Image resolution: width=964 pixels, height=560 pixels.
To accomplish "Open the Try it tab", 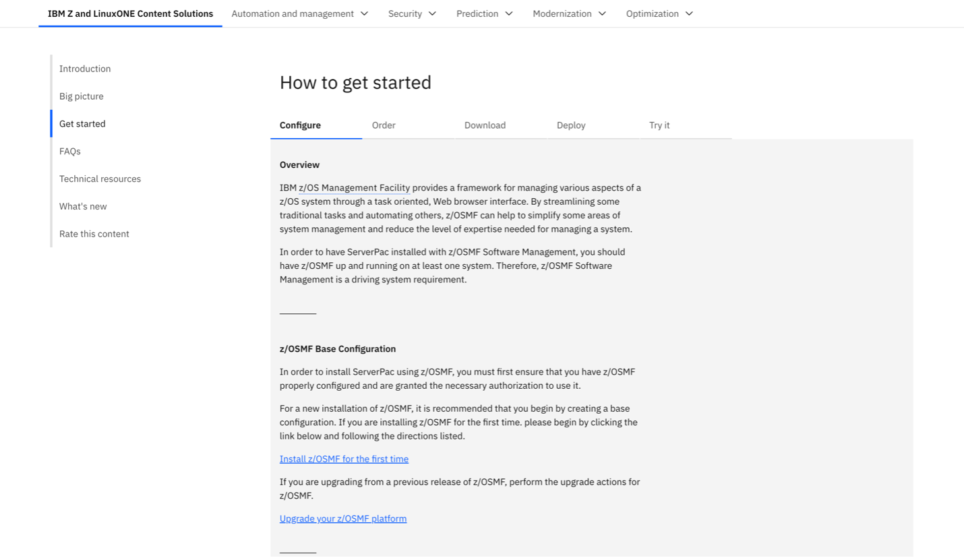I will 686,125.
